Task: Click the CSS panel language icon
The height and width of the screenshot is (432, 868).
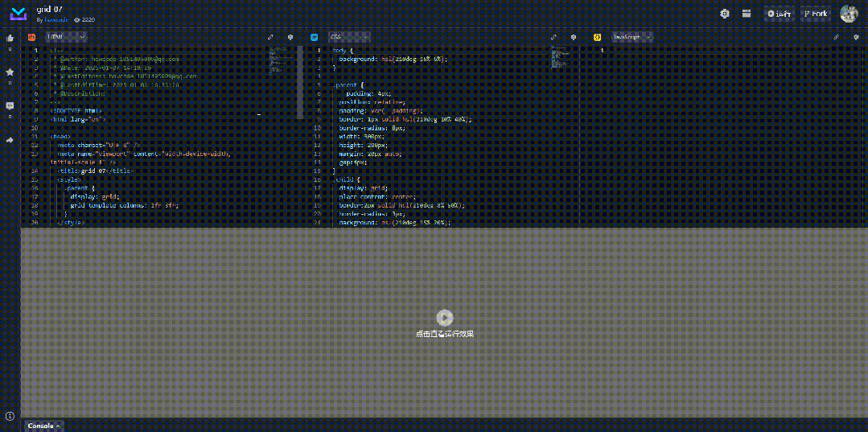Action: (x=315, y=37)
